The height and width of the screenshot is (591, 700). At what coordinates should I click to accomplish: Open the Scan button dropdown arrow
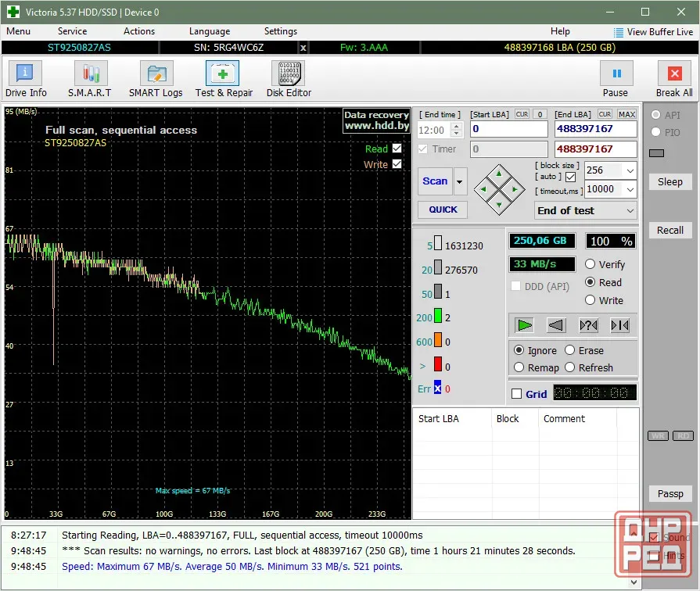(460, 181)
